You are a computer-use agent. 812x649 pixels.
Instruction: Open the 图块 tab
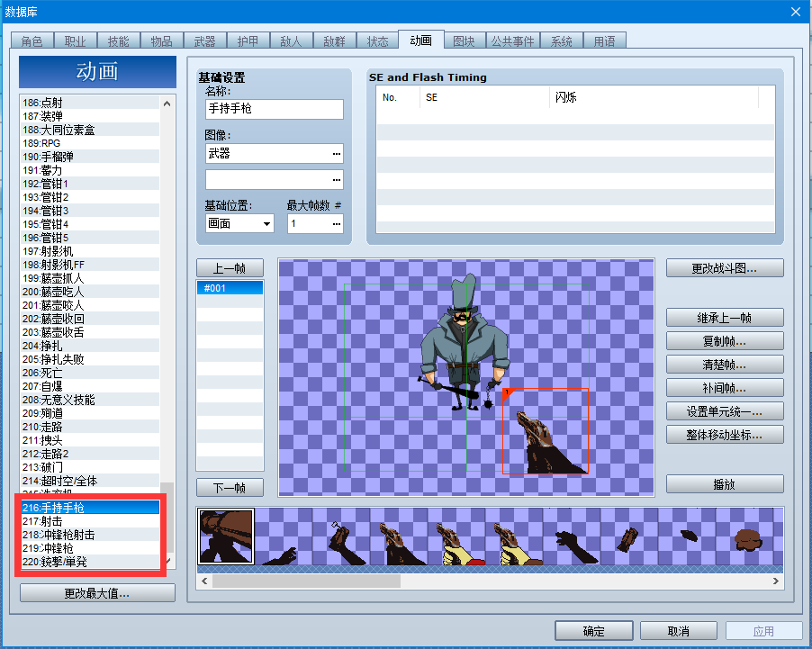tap(464, 41)
